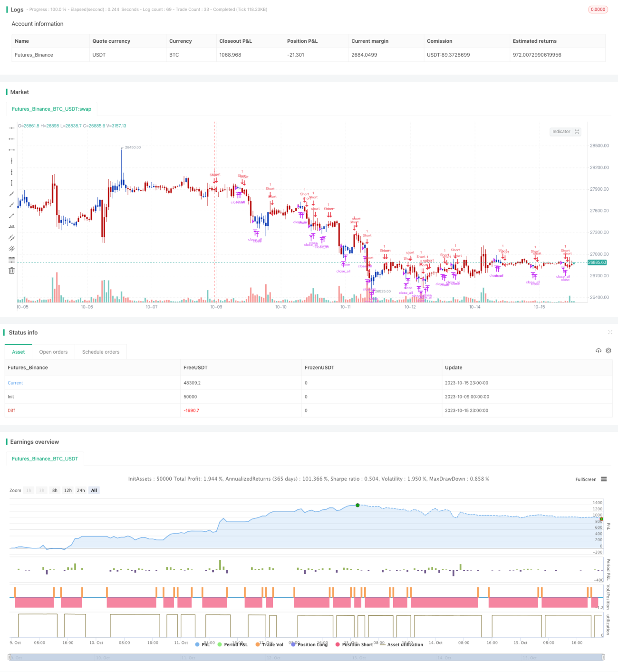Click the bottom time range navigator slider
The height and width of the screenshot is (672, 618).
(x=306, y=657)
